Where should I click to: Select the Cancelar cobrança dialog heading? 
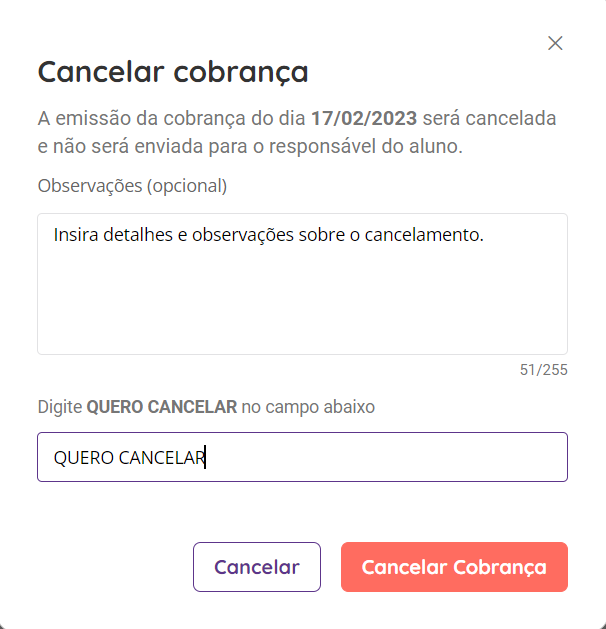coord(173,73)
